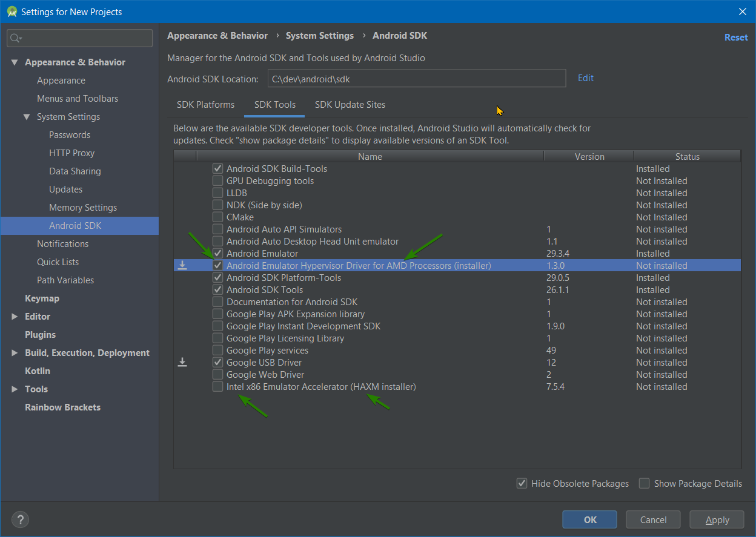
Task: Close the Settings dialog window
Action: point(743,12)
